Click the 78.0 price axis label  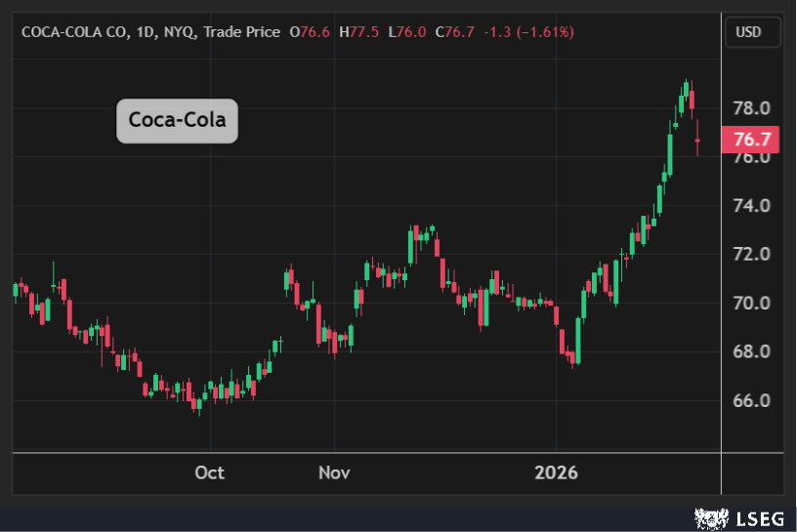(752, 107)
